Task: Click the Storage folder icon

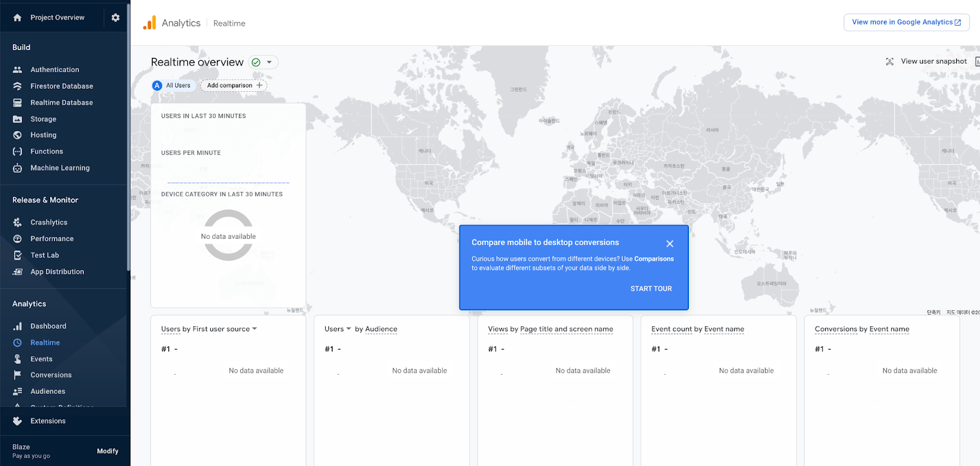Action: coord(17,119)
